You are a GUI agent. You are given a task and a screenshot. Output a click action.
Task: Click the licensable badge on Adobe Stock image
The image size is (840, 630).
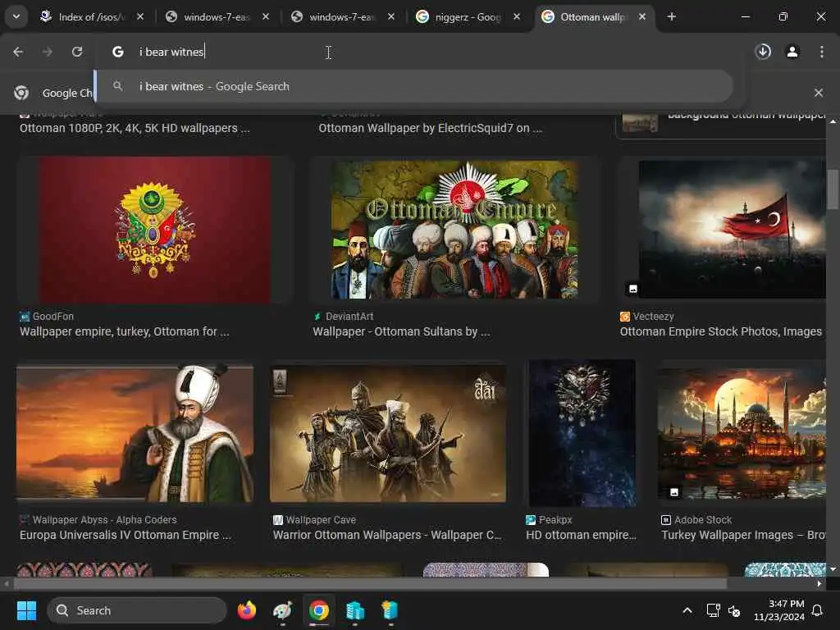click(674, 492)
